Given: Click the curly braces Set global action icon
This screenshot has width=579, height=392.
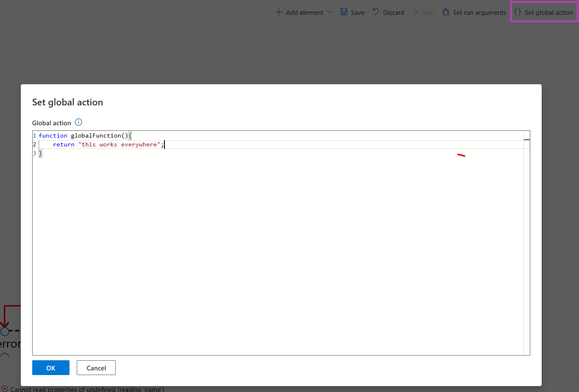Looking at the screenshot, I should pyautogui.click(x=518, y=12).
